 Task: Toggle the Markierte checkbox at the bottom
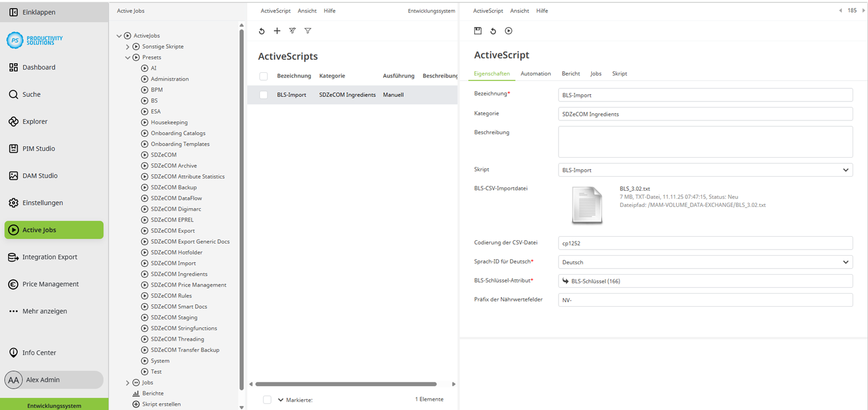pyautogui.click(x=268, y=400)
